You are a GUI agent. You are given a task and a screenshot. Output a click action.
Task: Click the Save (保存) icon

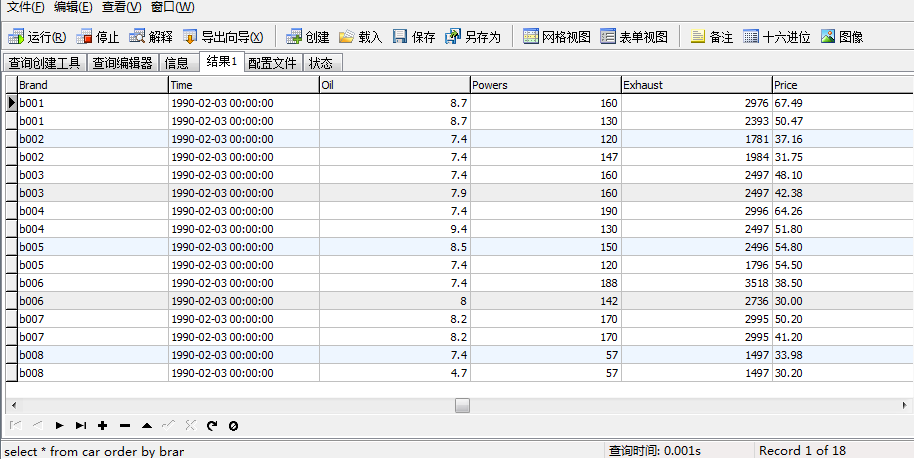click(400, 37)
